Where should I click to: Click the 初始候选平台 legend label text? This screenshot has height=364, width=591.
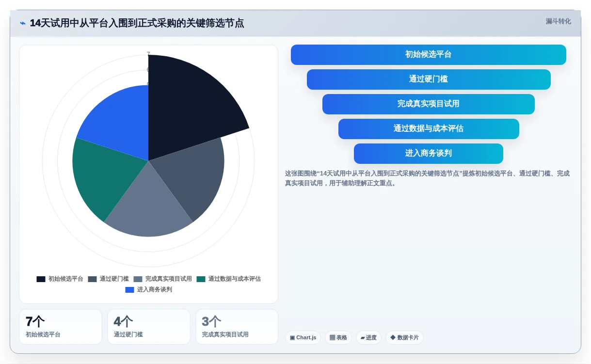66,279
